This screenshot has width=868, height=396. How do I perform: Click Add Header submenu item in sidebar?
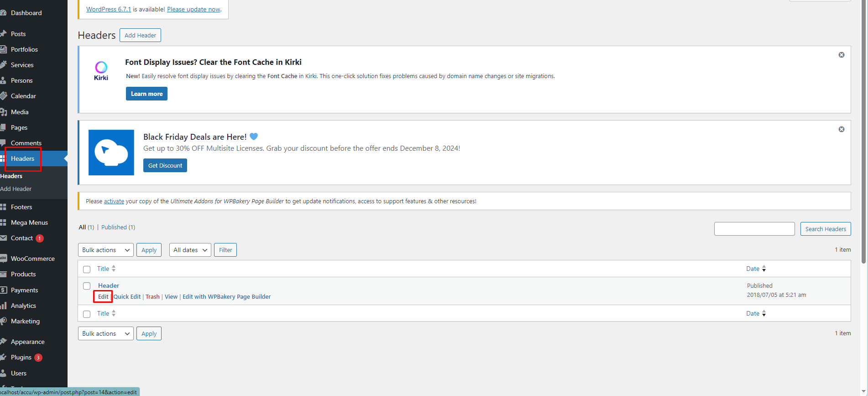(x=16, y=189)
